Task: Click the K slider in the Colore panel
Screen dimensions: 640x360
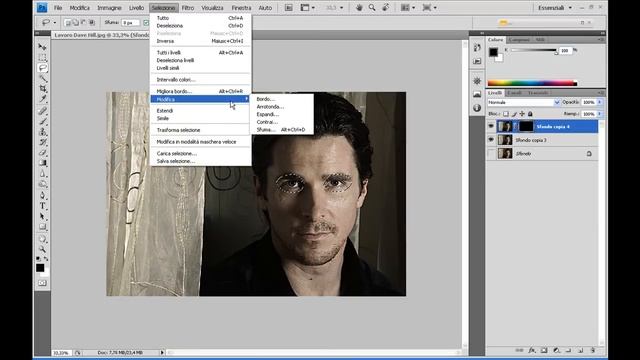Action: click(534, 51)
